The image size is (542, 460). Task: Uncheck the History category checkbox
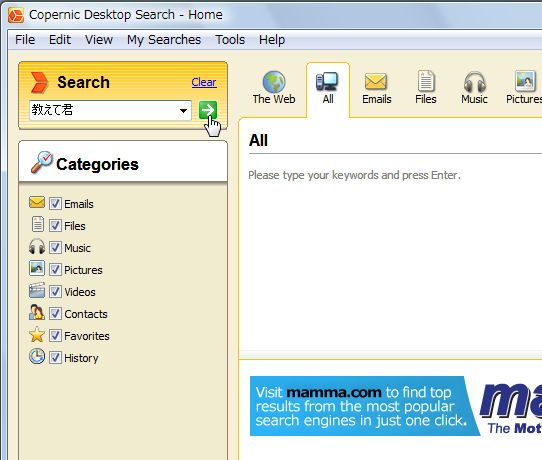55,358
